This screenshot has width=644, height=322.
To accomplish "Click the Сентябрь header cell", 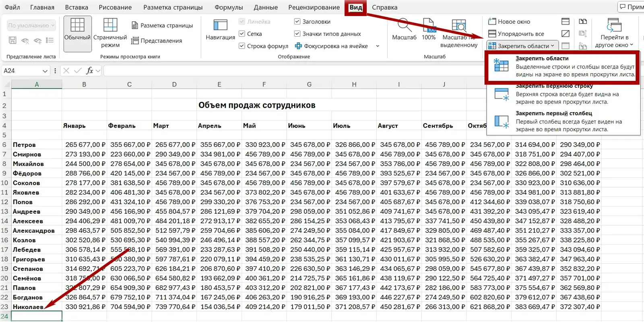I will point(444,126).
